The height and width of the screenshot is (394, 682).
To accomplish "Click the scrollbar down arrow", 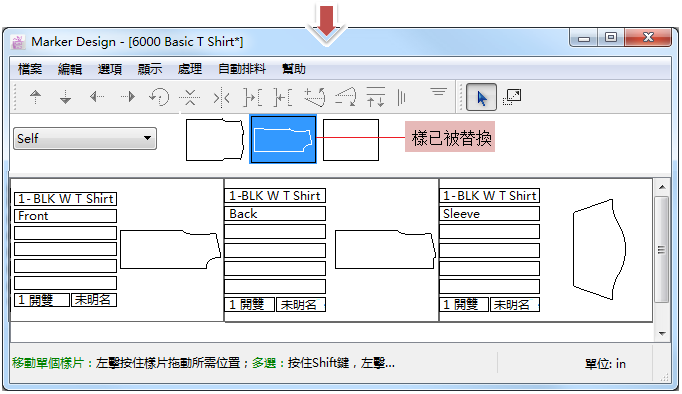I will pos(662,334).
